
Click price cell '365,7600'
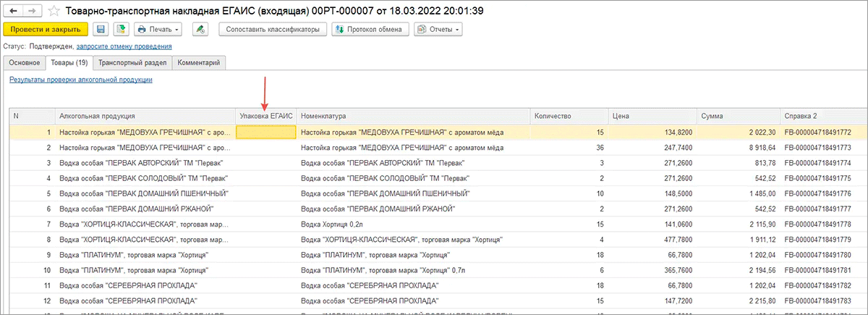(652, 269)
